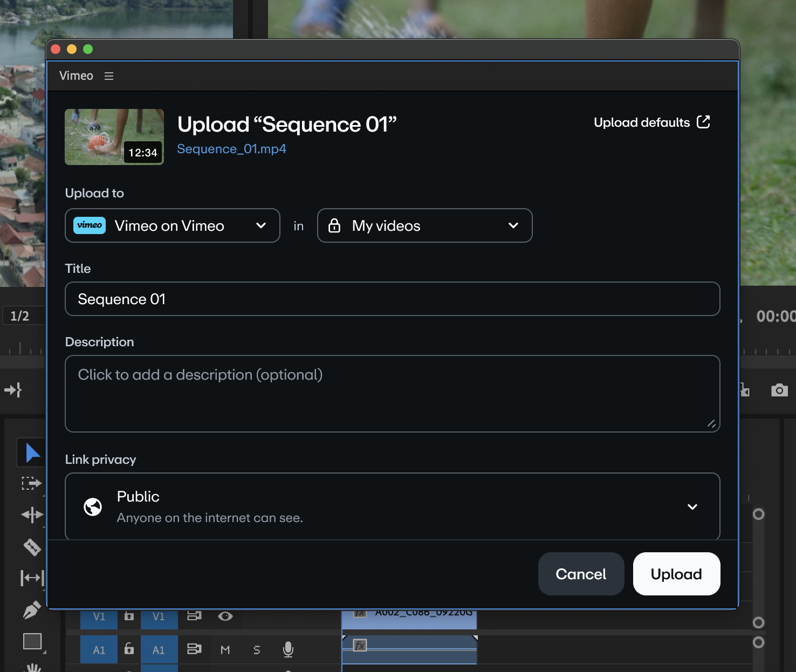This screenshot has width=796, height=672.
Task: Open the Vimeo panel hamburger menu
Action: [109, 76]
